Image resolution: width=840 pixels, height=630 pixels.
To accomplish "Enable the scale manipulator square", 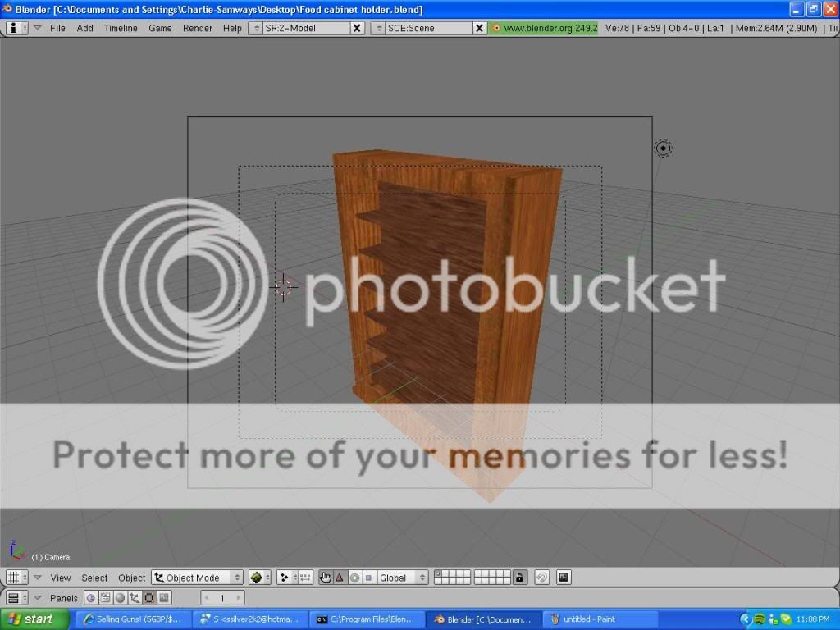I will (x=368, y=577).
